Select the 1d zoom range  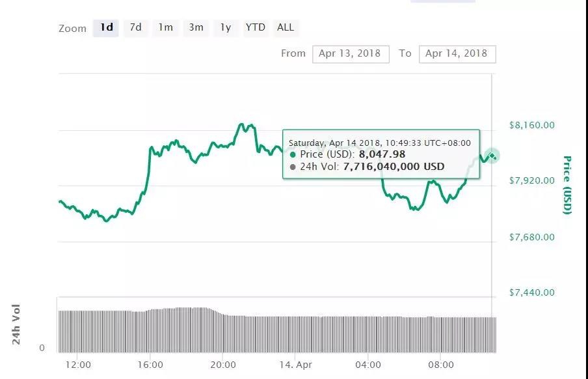106,27
